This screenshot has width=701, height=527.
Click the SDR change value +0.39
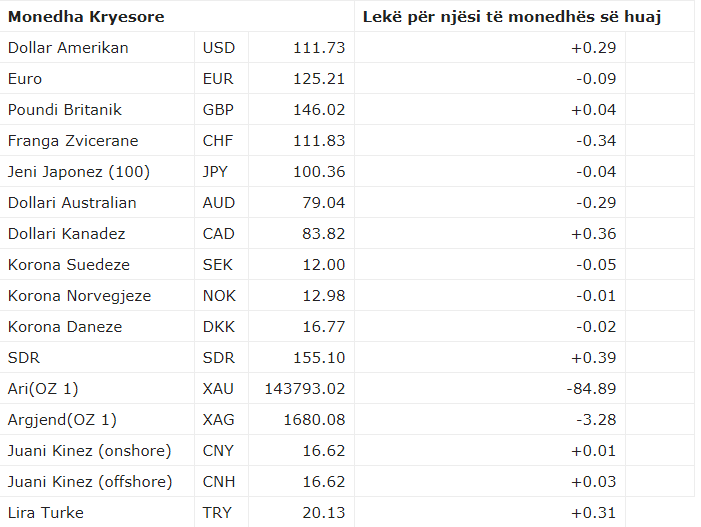593,358
